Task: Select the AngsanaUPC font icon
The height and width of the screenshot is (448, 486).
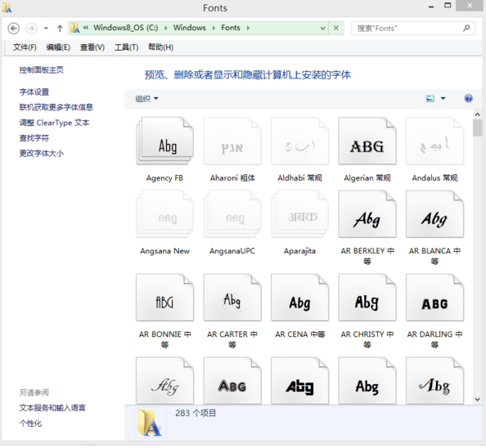Action: coord(232,214)
